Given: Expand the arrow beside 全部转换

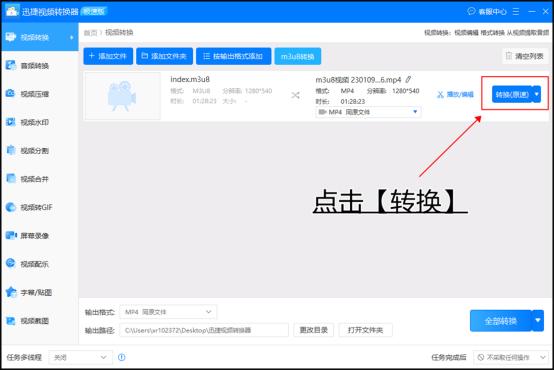Looking at the screenshot, I should point(538,321).
